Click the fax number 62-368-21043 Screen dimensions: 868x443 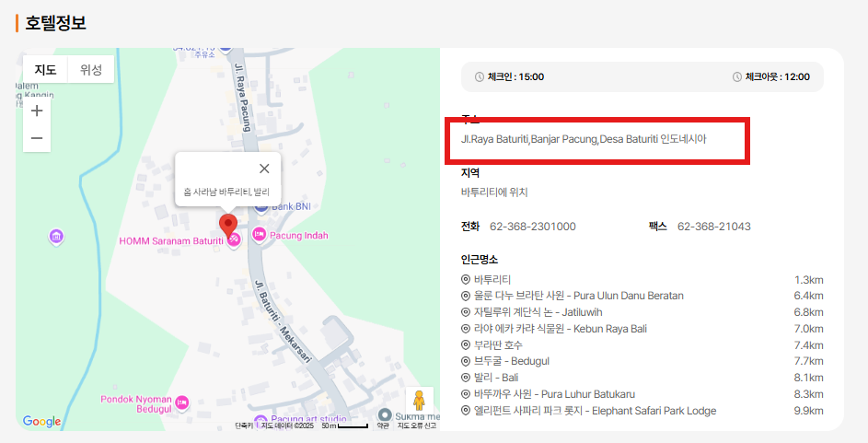(714, 227)
